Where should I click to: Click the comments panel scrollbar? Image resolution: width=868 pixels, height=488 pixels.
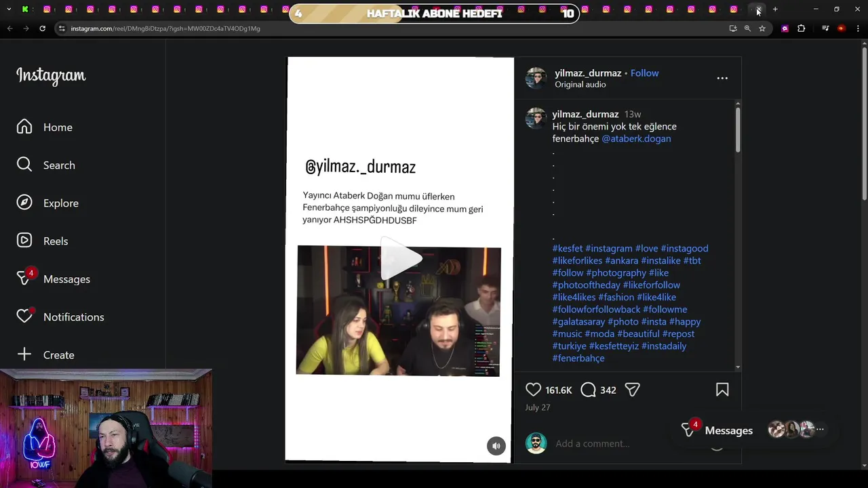738,129
